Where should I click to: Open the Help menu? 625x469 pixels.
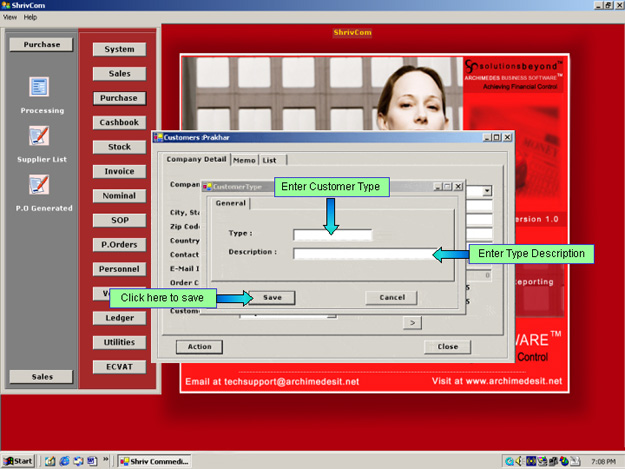coord(30,17)
